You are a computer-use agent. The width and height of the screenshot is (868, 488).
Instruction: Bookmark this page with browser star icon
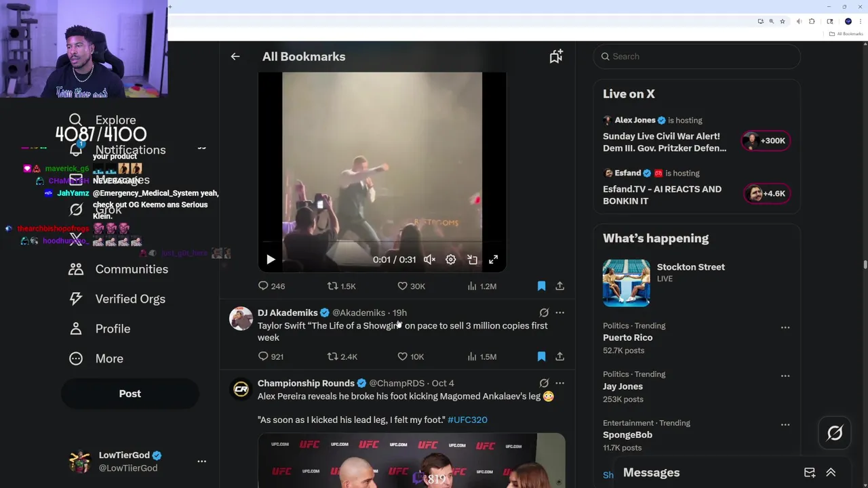coord(782,22)
